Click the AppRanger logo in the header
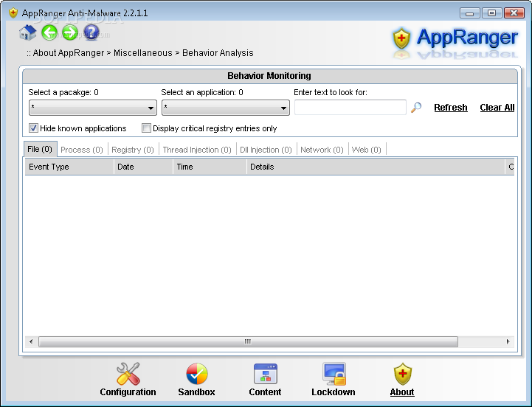 click(455, 38)
